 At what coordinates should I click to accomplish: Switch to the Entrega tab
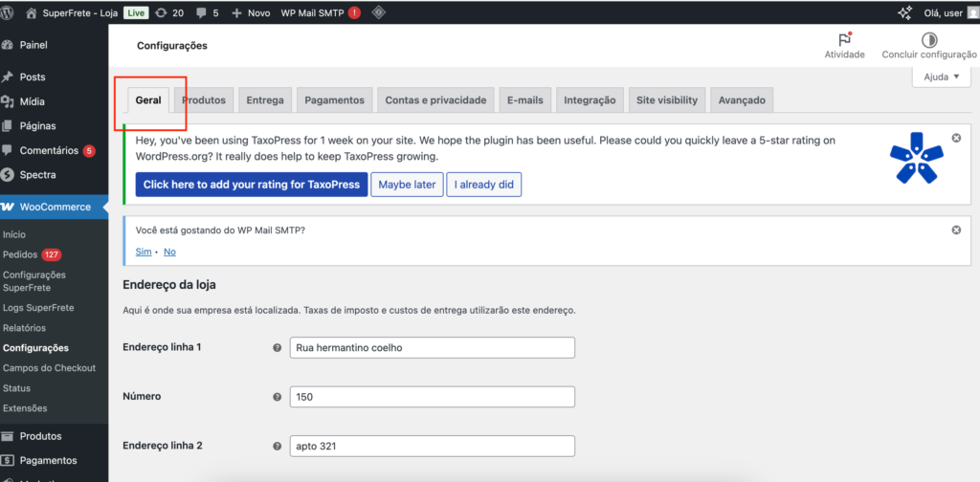click(265, 99)
